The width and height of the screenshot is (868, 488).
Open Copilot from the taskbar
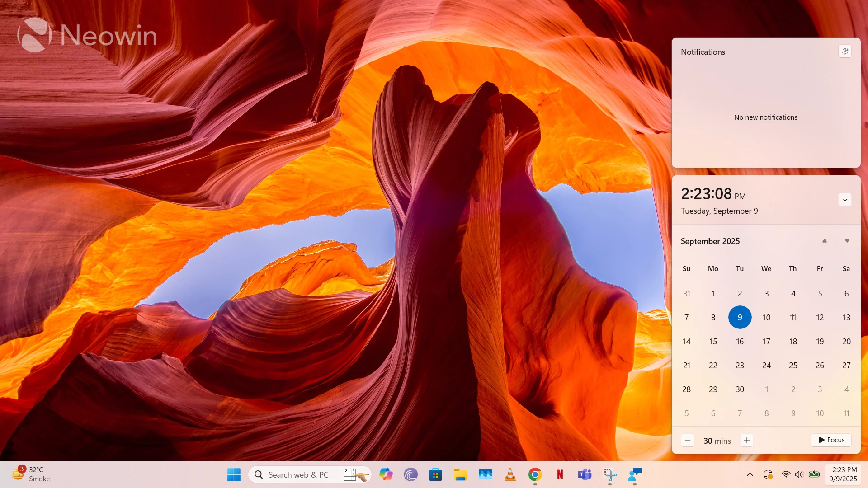386,474
